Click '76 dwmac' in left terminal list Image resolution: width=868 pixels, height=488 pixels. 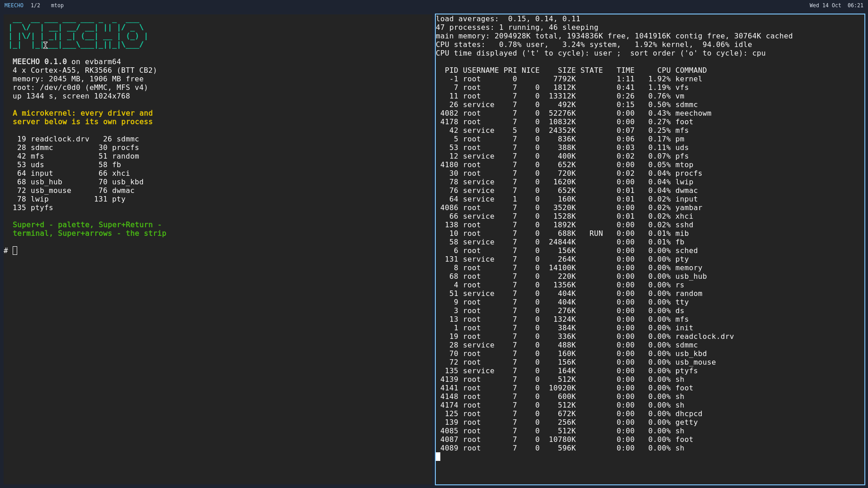(x=116, y=191)
